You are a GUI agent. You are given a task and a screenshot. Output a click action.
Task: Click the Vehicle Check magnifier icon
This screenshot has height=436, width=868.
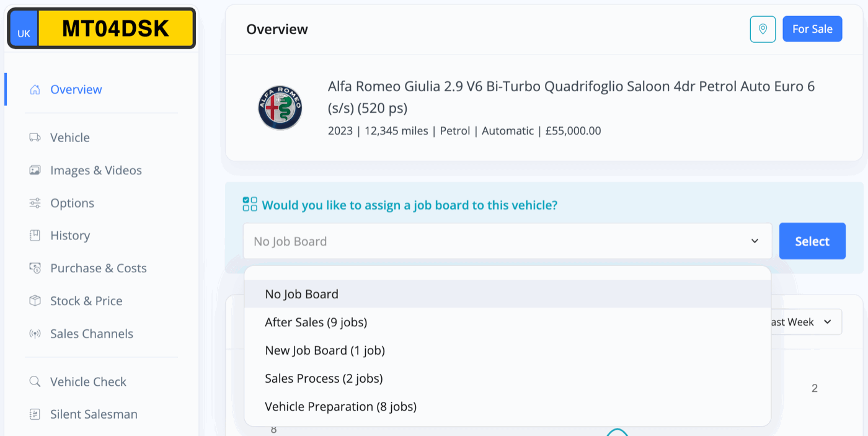pyautogui.click(x=35, y=381)
